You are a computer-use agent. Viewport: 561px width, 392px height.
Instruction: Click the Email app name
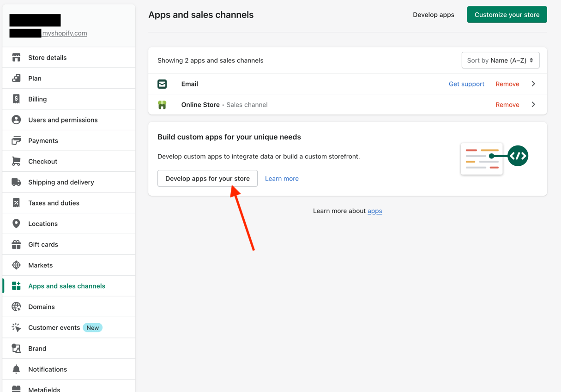pos(190,84)
